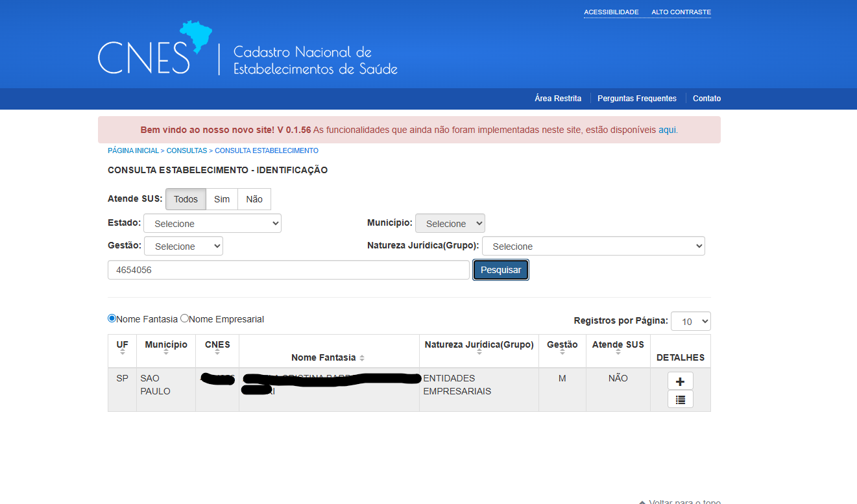Change the Registros por Página dropdown
Screen dimensions: 857x504
pos(691,322)
